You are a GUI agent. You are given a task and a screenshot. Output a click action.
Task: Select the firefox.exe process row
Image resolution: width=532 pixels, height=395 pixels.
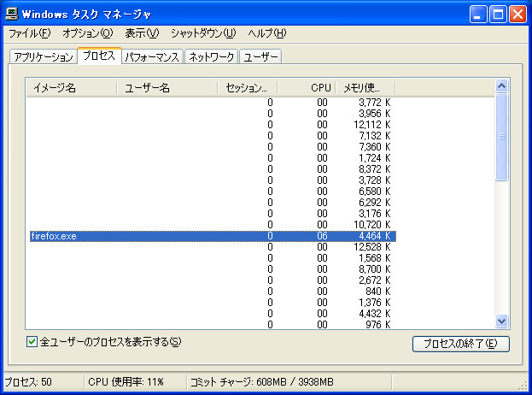coord(213,236)
